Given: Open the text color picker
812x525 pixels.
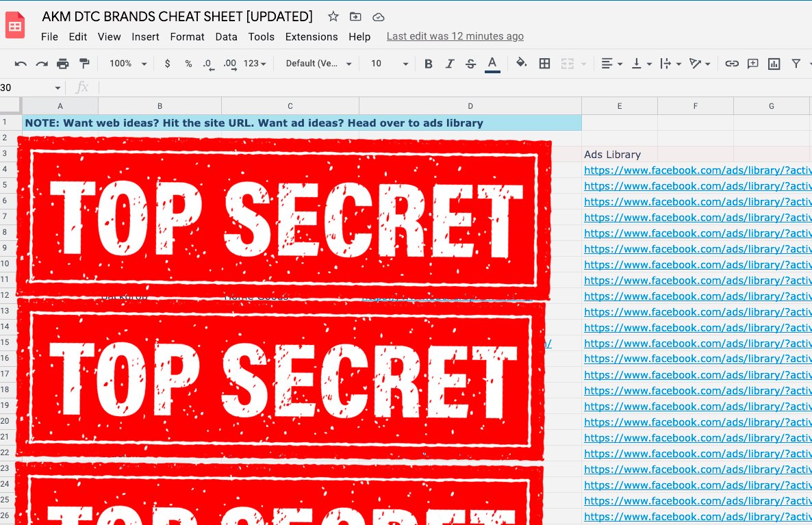Looking at the screenshot, I should 492,64.
